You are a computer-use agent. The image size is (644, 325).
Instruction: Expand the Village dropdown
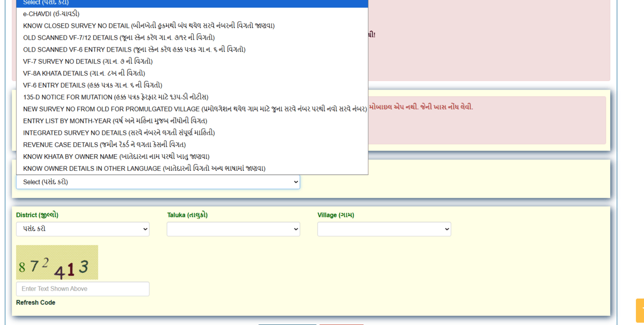tap(384, 229)
